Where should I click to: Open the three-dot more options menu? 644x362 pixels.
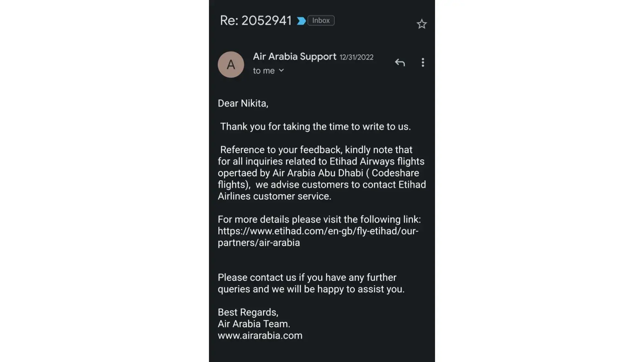pos(423,63)
